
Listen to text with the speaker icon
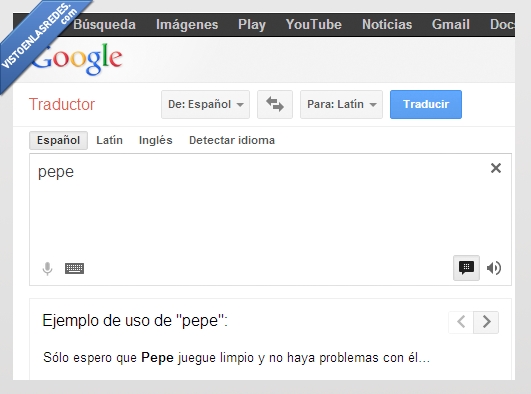pyautogui.click(x=494, y=268)
